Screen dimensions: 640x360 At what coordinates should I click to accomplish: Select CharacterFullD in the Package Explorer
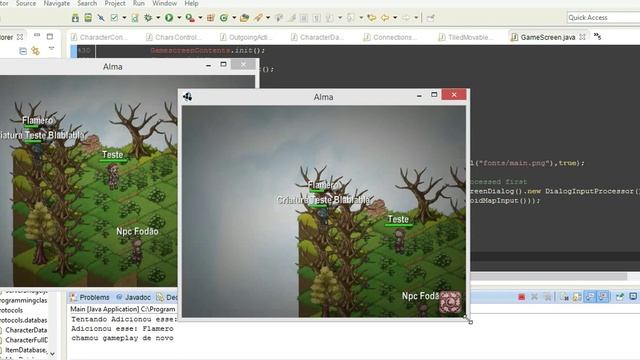tap(26, 340)
